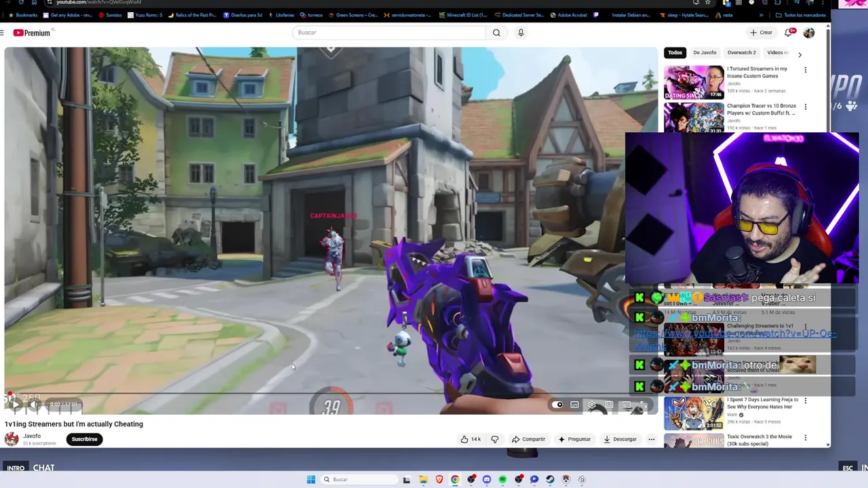
Task: Open Task View from taskbar
Action: (x=406, y=479)
